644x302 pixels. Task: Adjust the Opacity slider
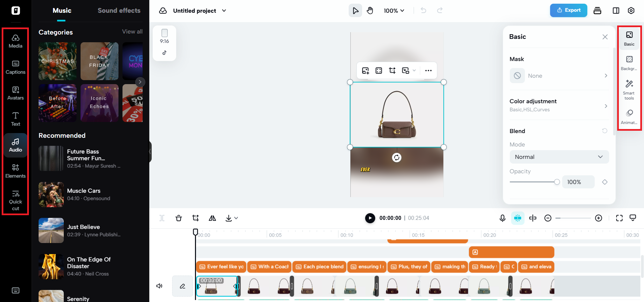[x=535, y=182]
